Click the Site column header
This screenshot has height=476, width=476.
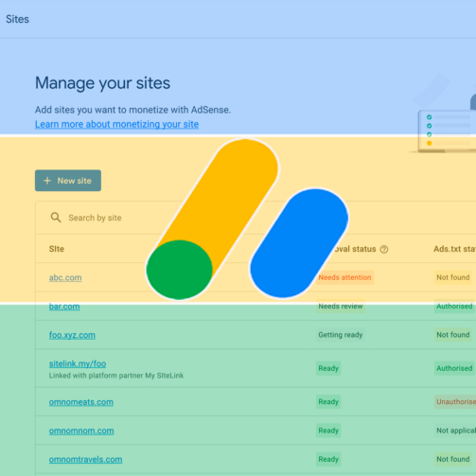tap(57, 249)
